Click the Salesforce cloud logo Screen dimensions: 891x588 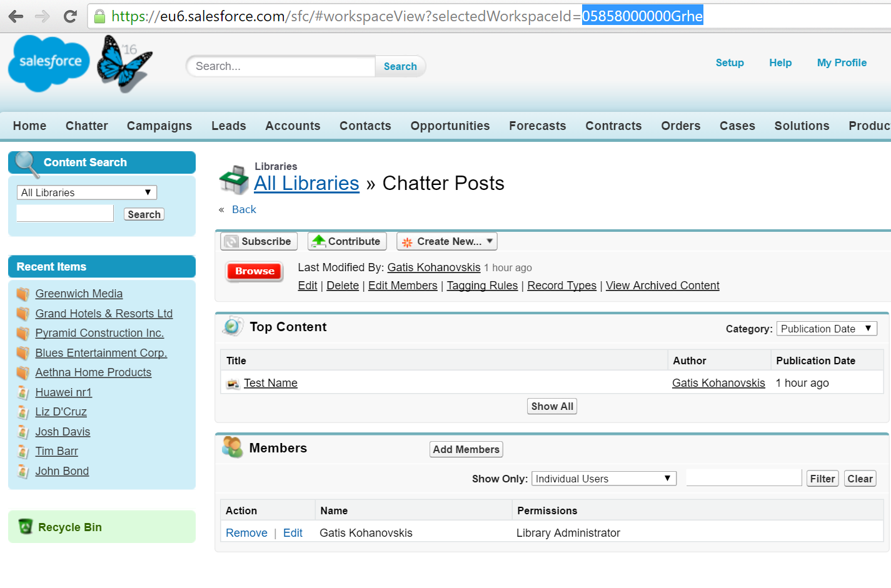coord(49,63)
